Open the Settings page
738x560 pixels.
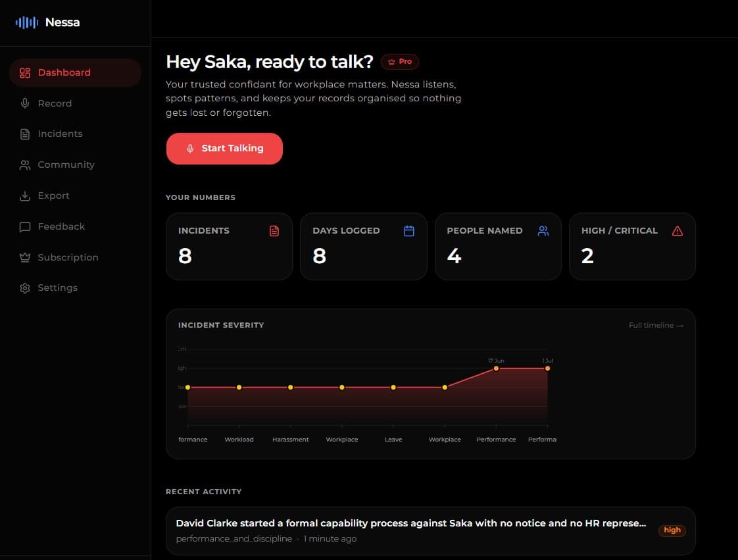75,288
